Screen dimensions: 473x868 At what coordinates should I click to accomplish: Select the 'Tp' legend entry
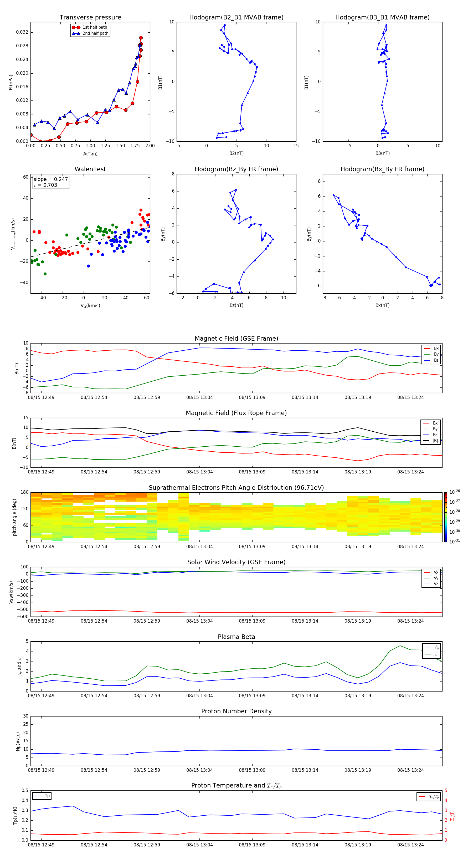(42, 796)
